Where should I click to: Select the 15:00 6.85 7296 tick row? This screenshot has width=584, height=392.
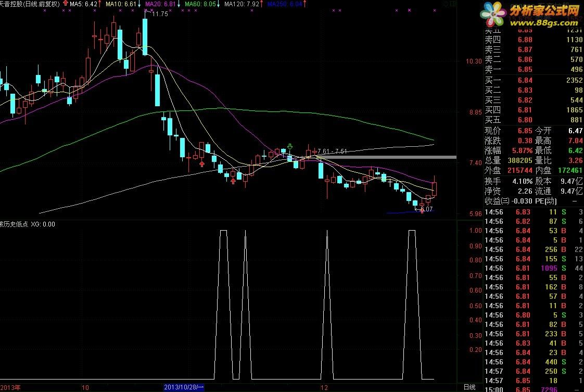(x=534, y=389)
